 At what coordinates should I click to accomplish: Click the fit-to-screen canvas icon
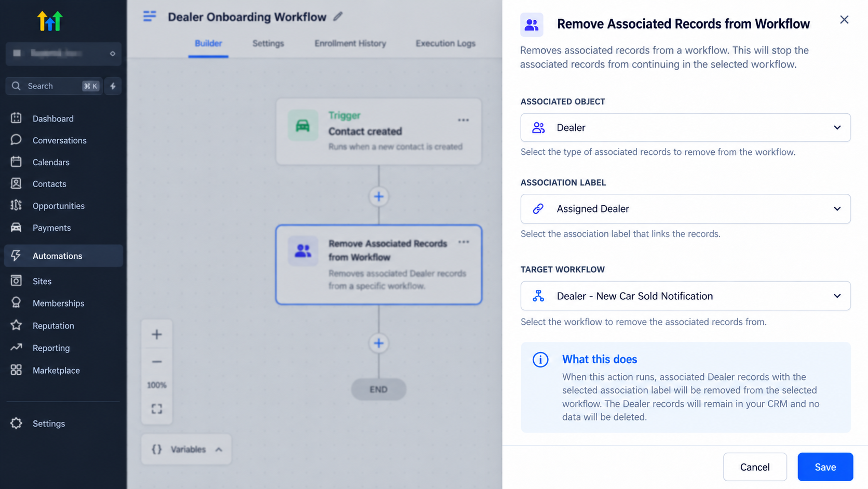(x=157, y=409)
